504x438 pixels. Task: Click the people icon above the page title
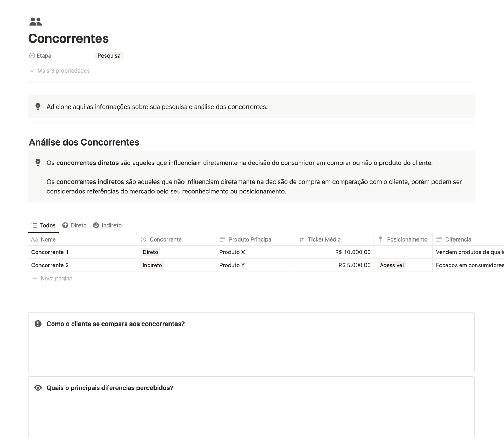35,21
